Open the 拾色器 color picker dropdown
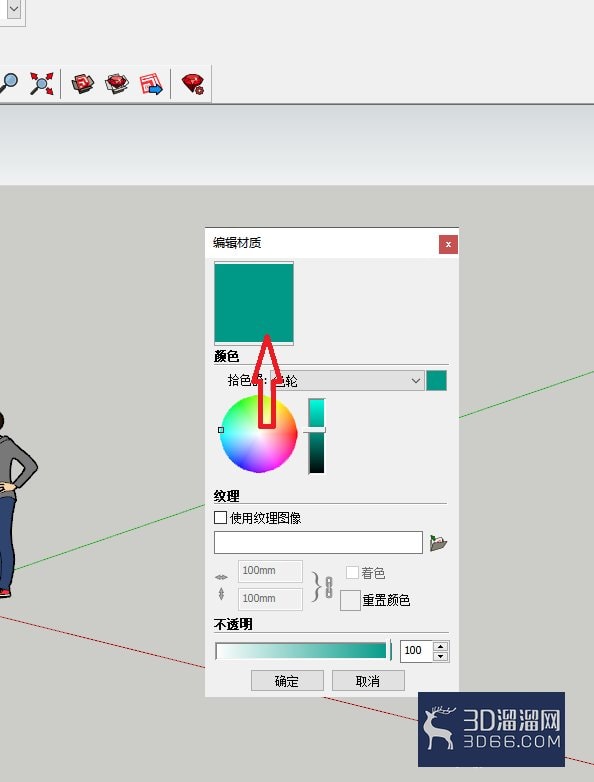Screen dimensions: 594x782 pos(347,381)
